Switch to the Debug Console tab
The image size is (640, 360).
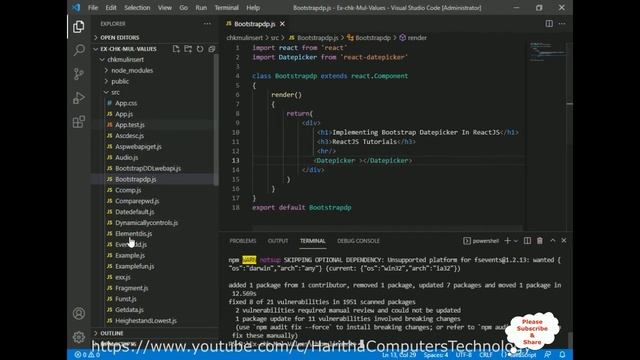coord(358,241)
